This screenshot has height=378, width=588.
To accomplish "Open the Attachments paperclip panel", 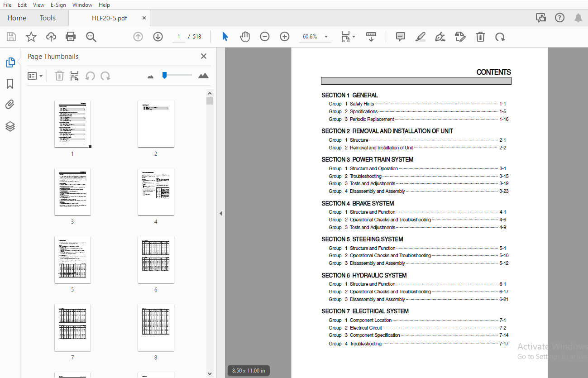I will pyautogui.click(x=10, y=105).
